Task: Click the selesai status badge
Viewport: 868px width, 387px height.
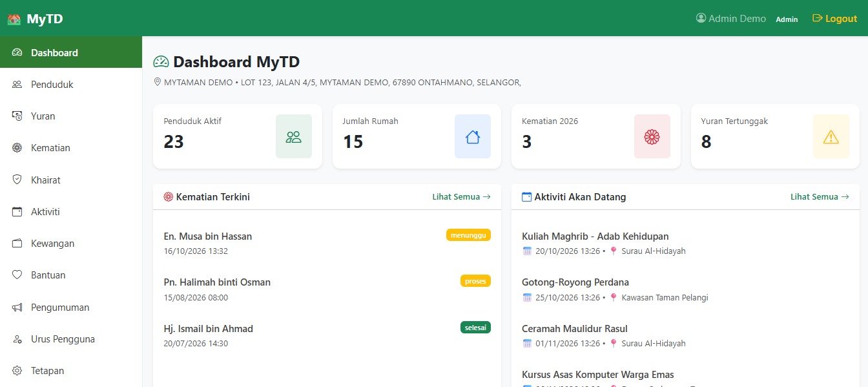Action: point(475,328)
